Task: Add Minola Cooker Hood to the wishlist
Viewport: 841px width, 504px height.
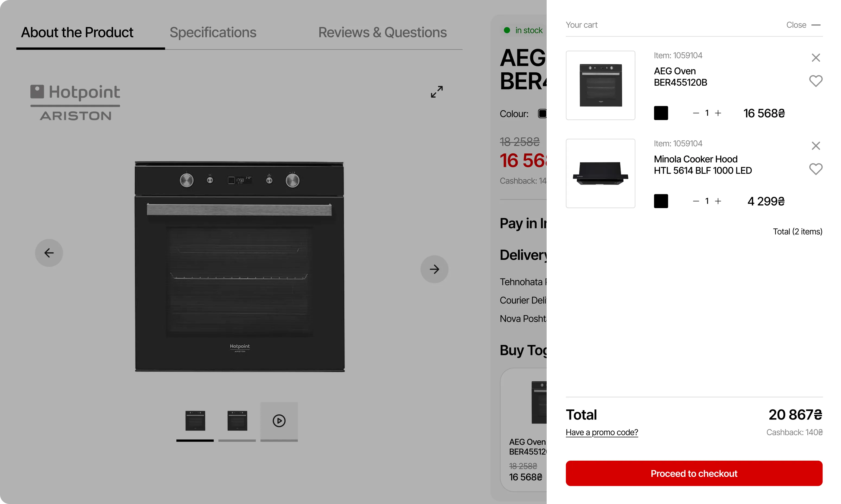Action: 815,169
